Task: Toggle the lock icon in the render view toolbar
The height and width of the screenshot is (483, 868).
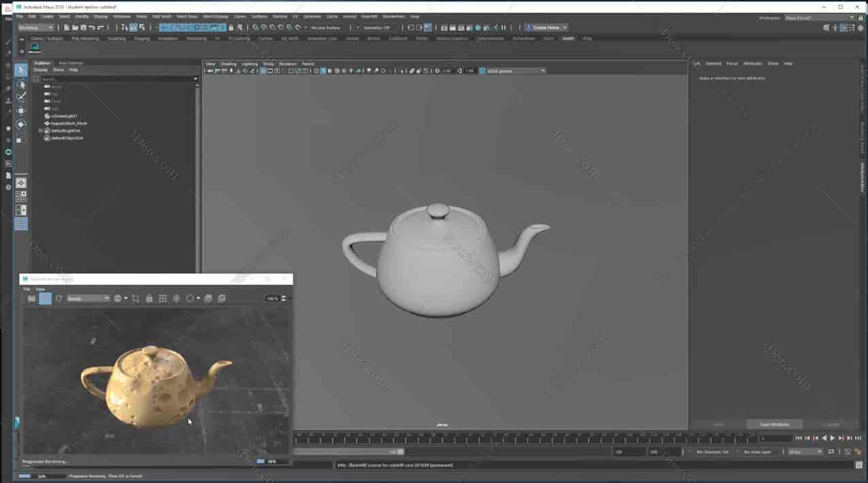Action: (149, 298)
